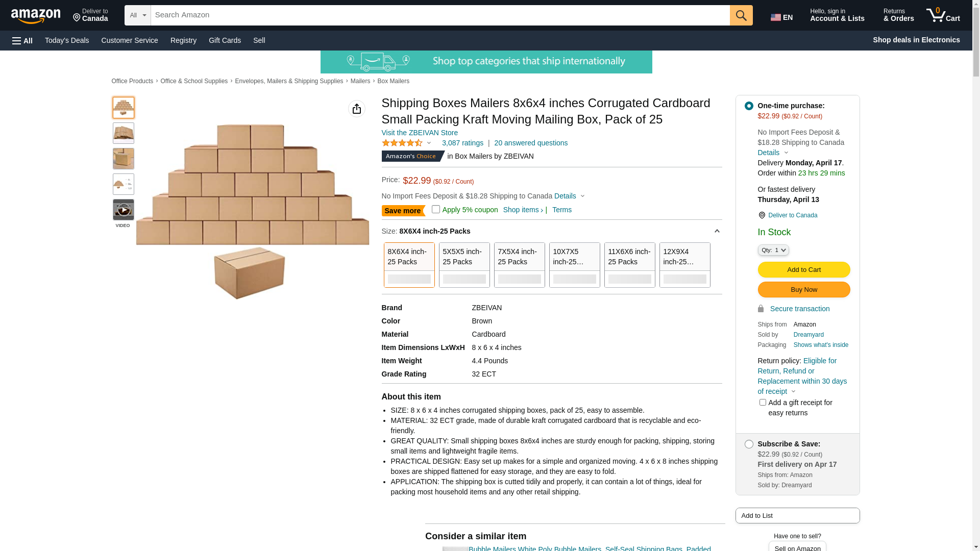The width and height of the screenshot is (980, 551).
Task: Play the product video thumbnail
Action: coord(124,210)
